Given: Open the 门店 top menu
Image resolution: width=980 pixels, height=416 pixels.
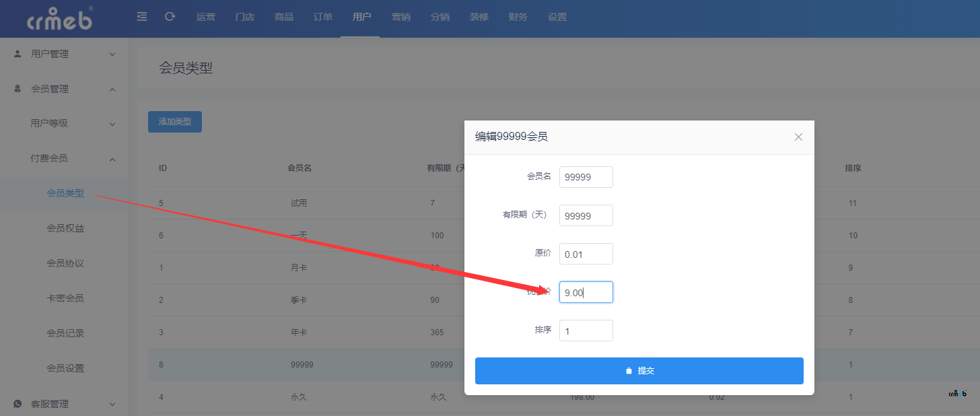Looking at the screenshot, I should tap(245, 17).
